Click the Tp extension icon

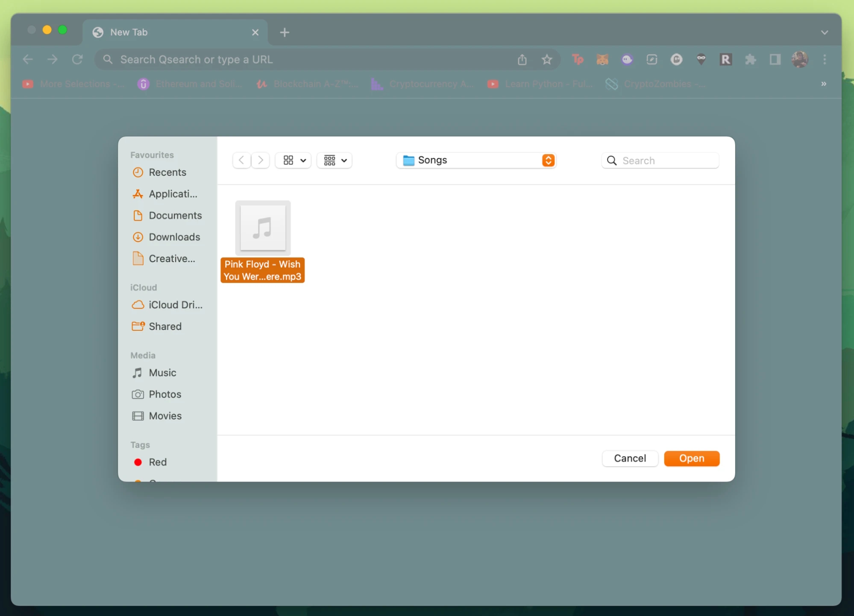578,59
